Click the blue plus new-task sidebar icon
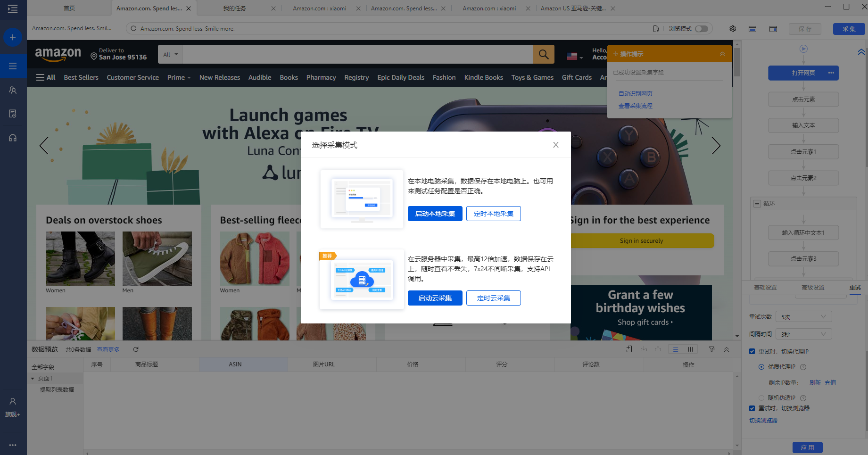Screen dimensions: 868x455 [x=13, y=37]
